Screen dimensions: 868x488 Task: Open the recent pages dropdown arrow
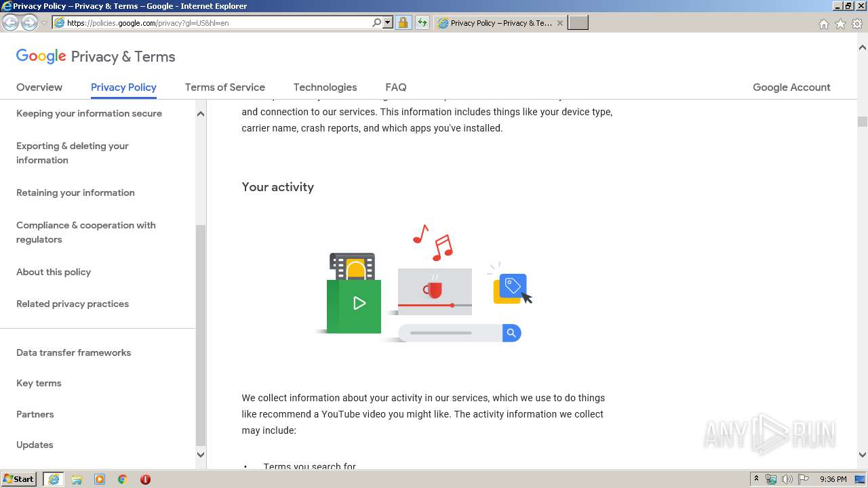click(44, 23)
